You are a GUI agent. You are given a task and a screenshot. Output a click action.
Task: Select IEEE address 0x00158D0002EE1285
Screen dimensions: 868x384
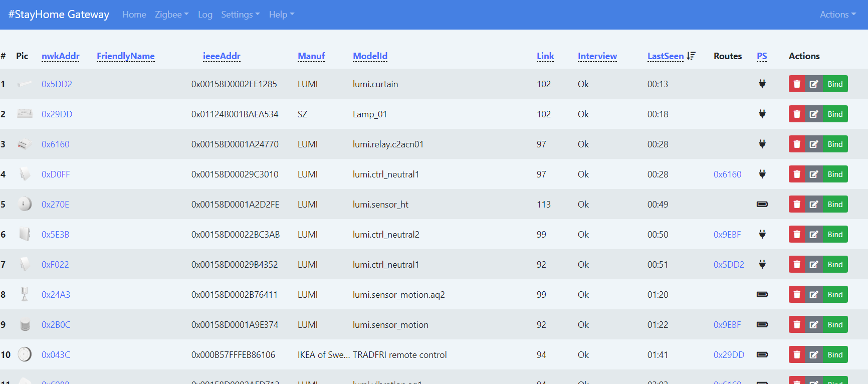pyautogui.click(x=234, y=84)
